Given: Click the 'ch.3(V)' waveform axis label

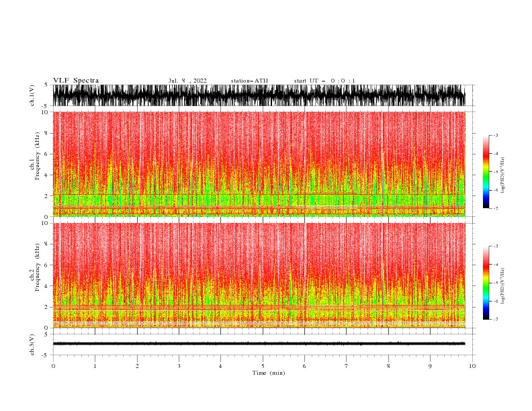Looking at the screenshot, I should pyautogui.click(x=32, y=345).
